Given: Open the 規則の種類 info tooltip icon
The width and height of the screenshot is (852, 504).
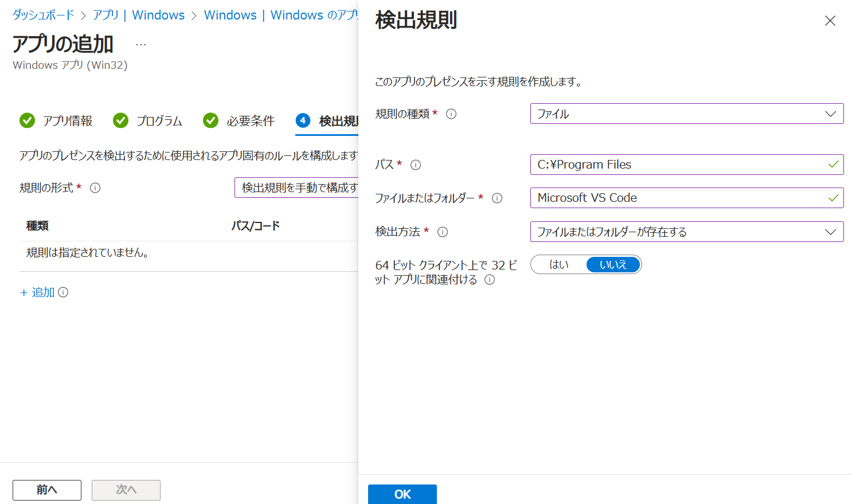Looking at the screenshot, I should coord(452,114).
